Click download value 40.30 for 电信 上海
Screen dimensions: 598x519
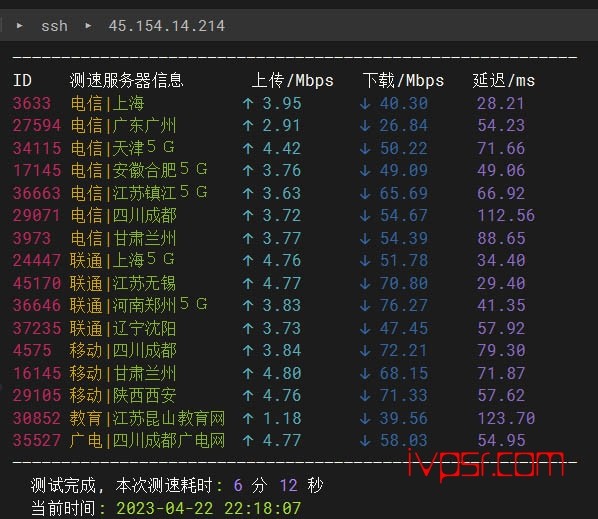point(403,103)
